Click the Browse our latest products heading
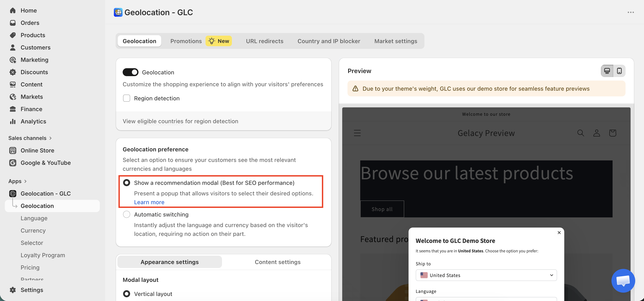 coord(466,173)
